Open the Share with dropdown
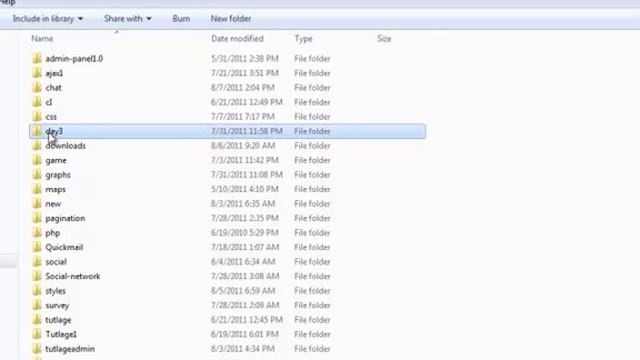Screen dimensions: 640x360 (128, 19)
